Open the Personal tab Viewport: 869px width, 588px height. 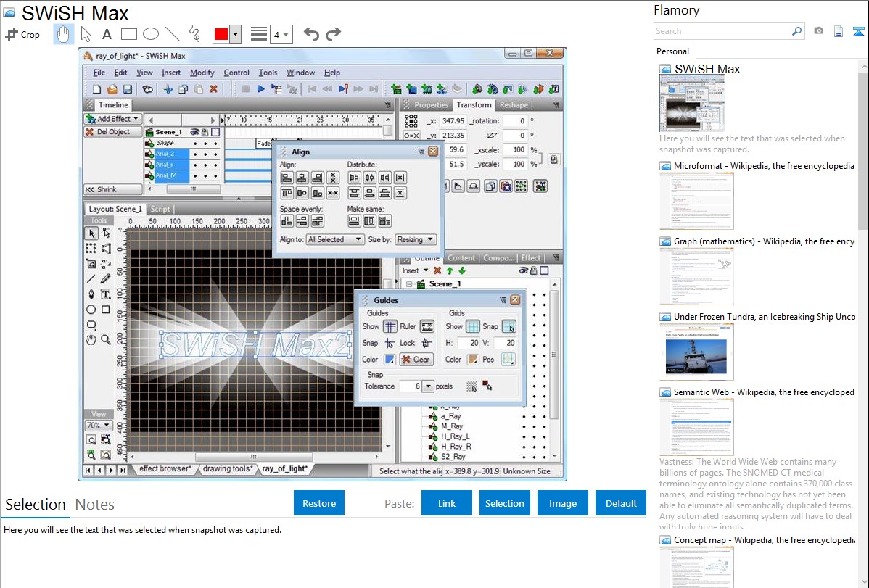coord(672,51)
